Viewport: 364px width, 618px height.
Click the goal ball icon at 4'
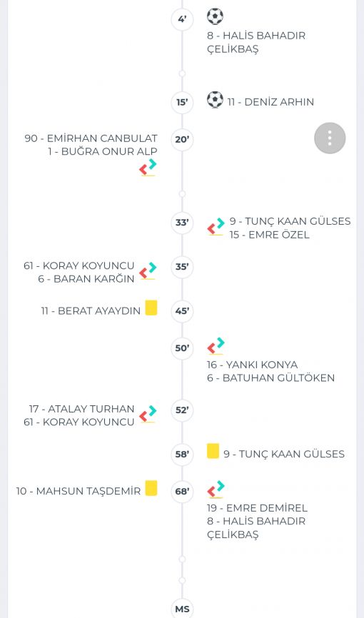click(x=215, y=16)
